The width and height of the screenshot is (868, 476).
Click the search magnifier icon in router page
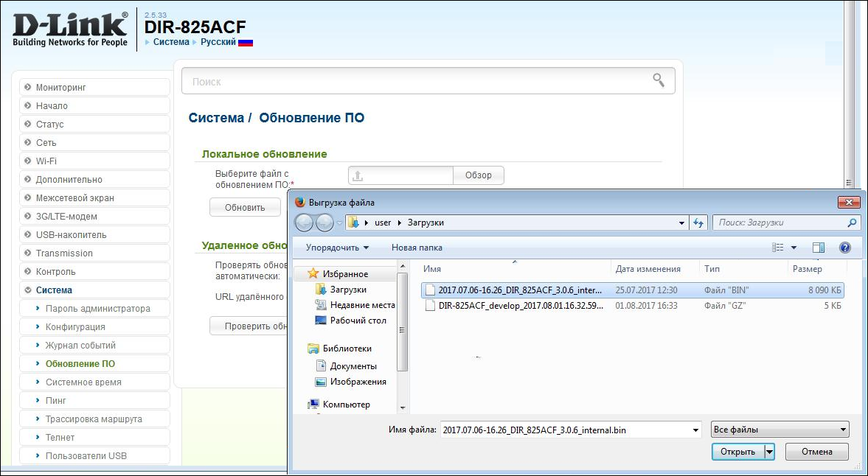tap(659, 80)
